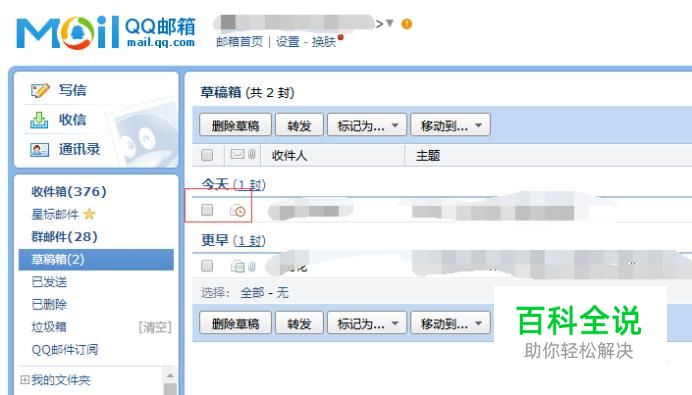Open the top 移动到... dropdown
This screenshot has height=395, width=692.
[x=450, y=125]
